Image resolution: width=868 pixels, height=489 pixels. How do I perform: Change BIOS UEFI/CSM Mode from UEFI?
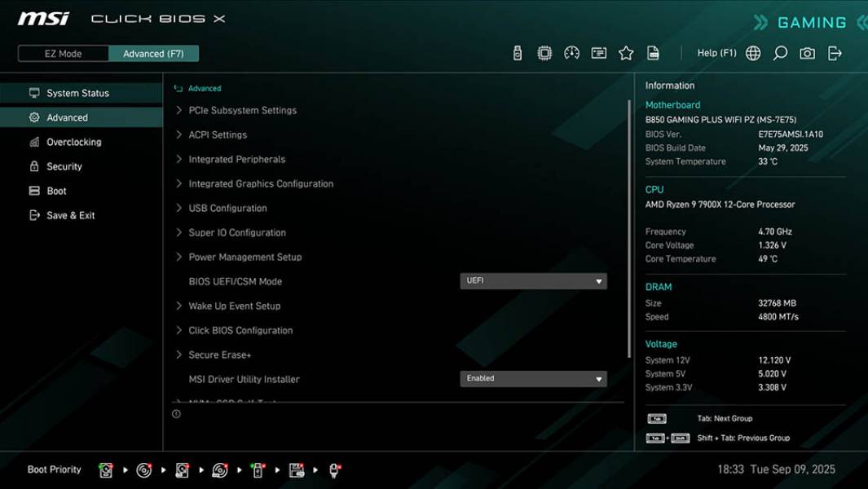click(x=534, y=280)
